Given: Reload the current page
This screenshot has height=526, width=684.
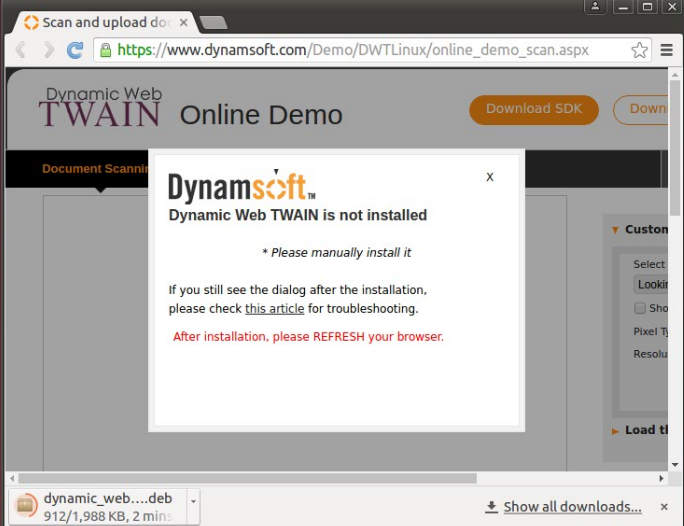Looking at the screenshot, I should tap(75, 50).
